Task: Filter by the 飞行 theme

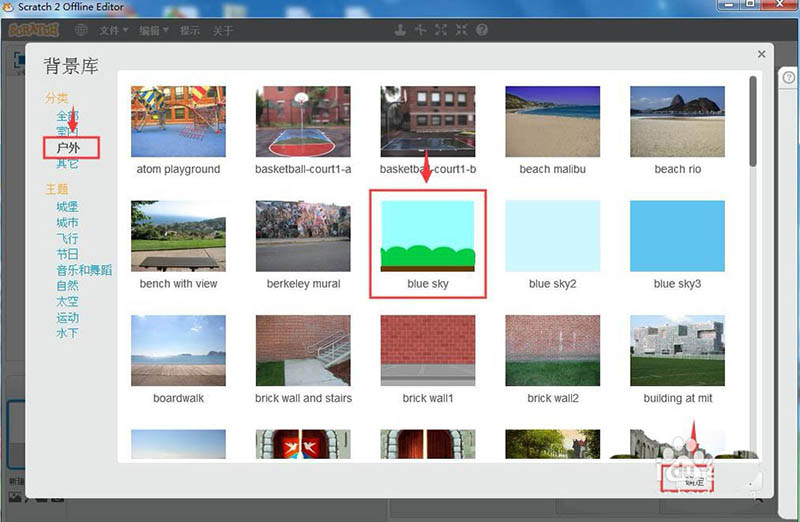Action: tap(67, 238)
